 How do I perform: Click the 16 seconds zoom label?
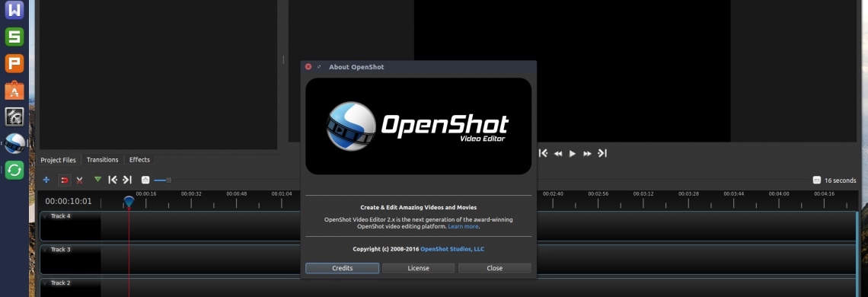click(x=841, y=180)
